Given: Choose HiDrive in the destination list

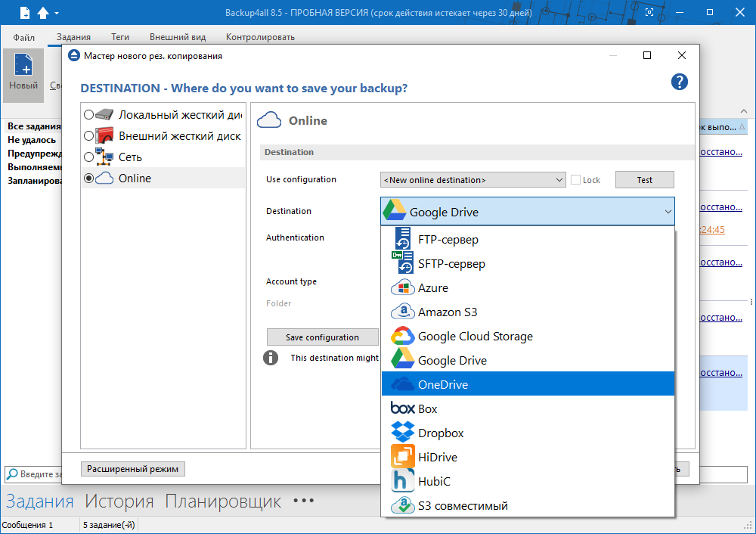Looking at the screenshot, I should click(x=528, y=456).
